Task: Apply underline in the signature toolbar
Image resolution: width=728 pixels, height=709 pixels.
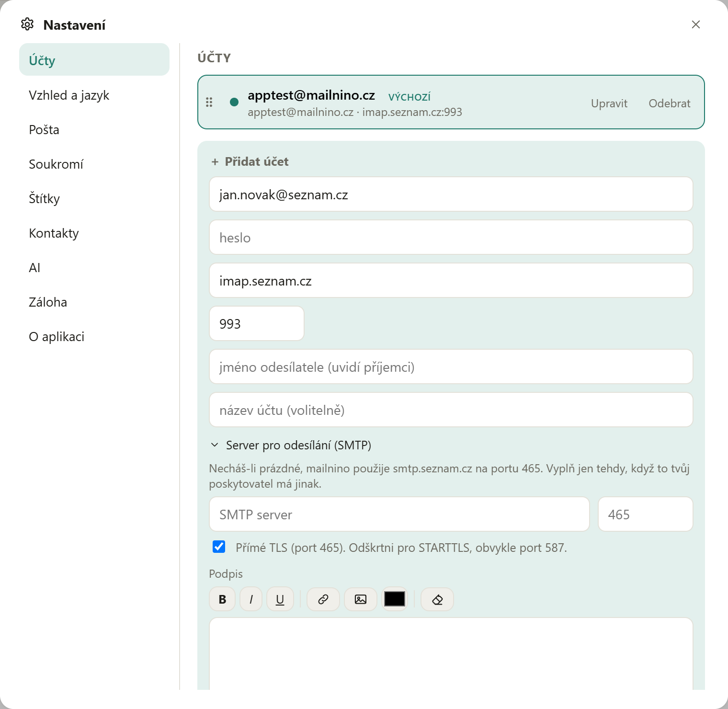Action: (x=280, y=599)
